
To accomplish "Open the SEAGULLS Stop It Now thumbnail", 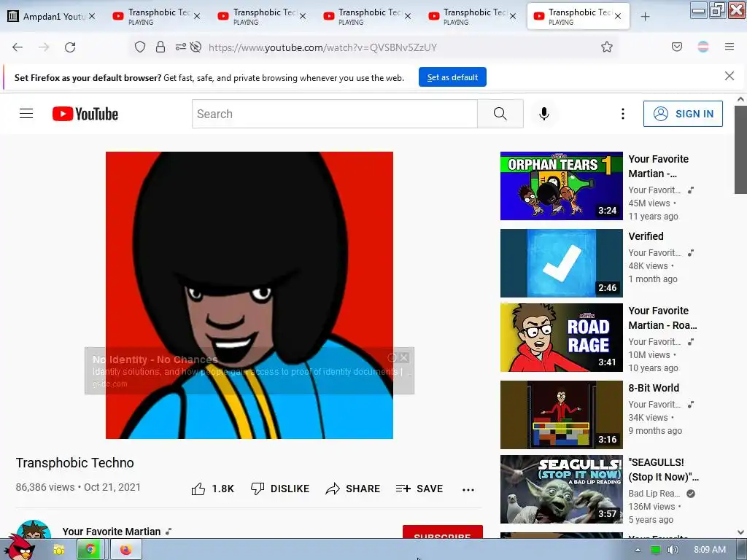I will (561, 489).
